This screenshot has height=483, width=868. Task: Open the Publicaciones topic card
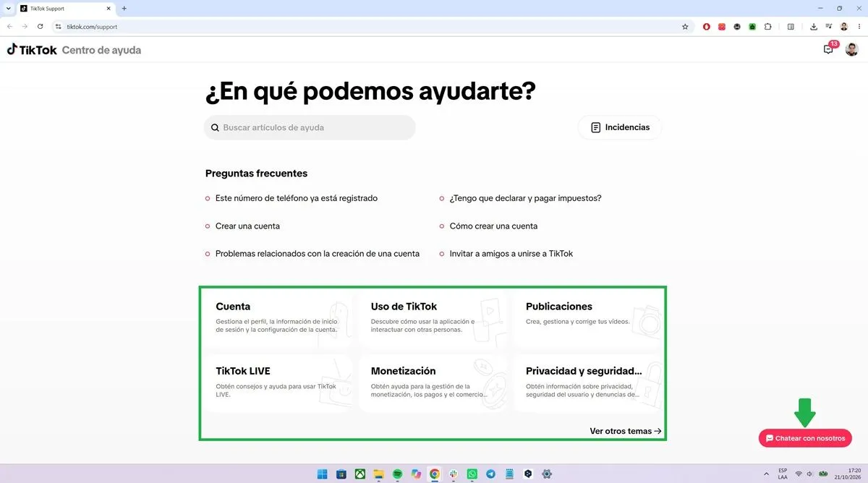point(588,318)
